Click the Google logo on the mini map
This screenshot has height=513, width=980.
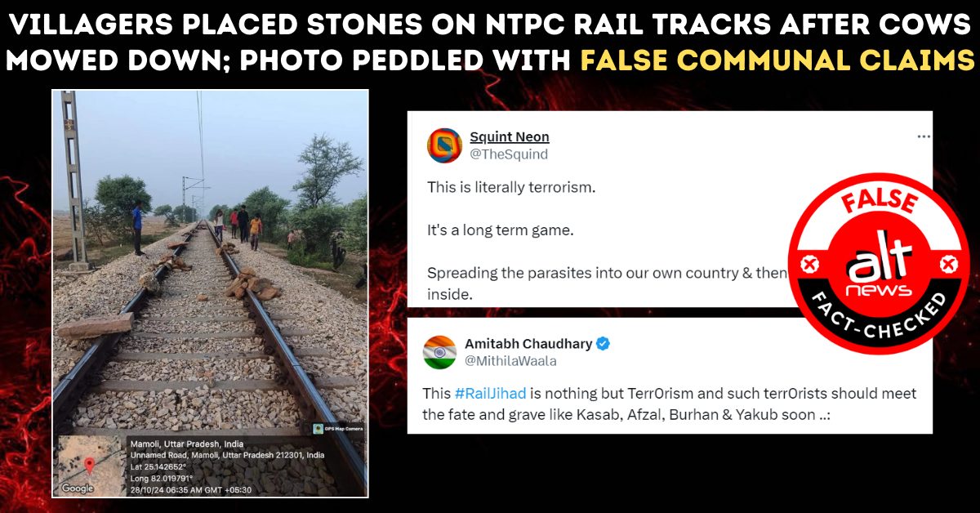tap(78, 488)
